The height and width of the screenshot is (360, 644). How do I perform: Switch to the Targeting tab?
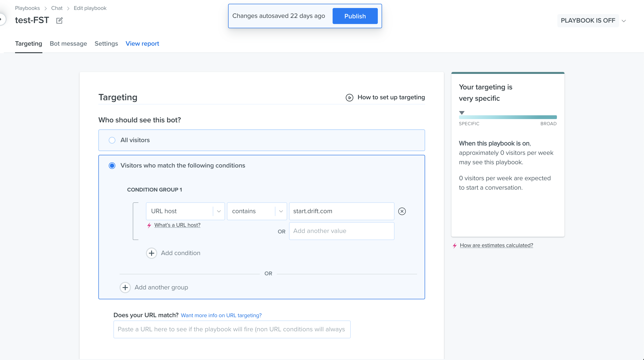tap(28, 44)
